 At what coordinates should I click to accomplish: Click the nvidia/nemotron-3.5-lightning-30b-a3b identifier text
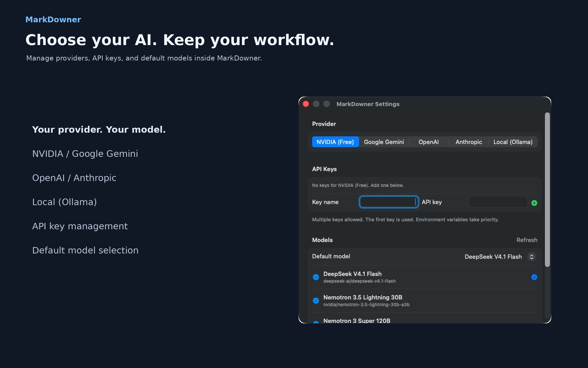(366, 305)
